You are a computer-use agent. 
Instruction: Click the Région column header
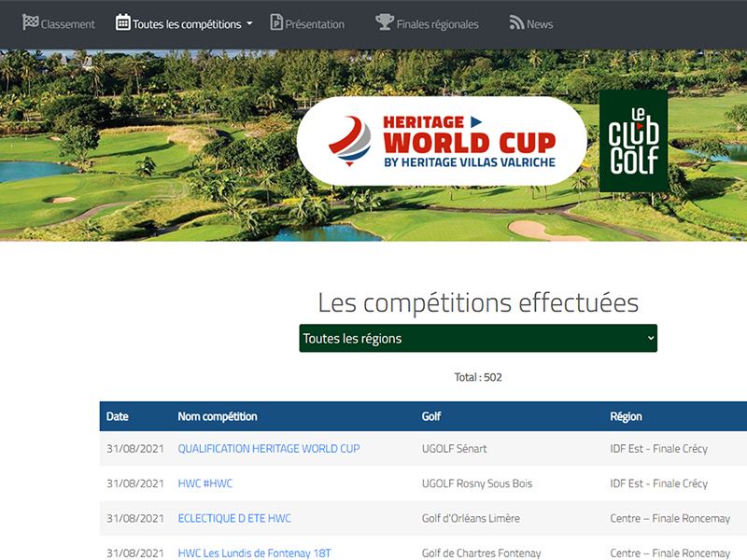click(626, 416)
